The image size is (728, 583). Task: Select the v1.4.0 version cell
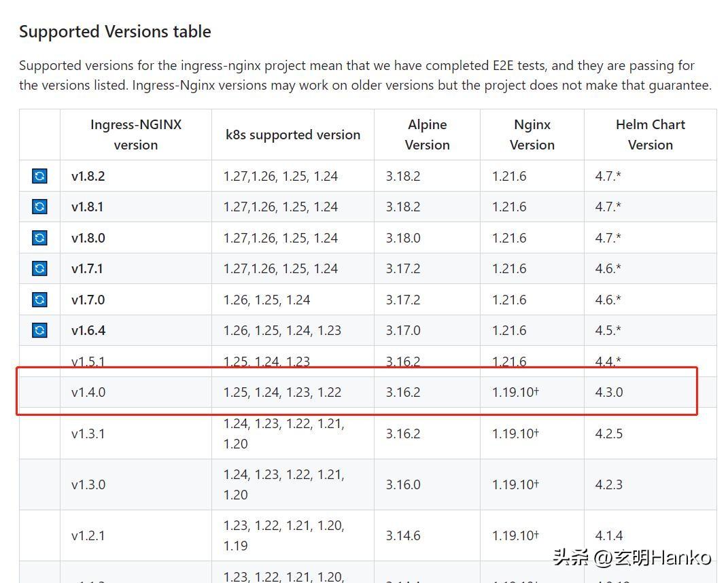(88, 392)
